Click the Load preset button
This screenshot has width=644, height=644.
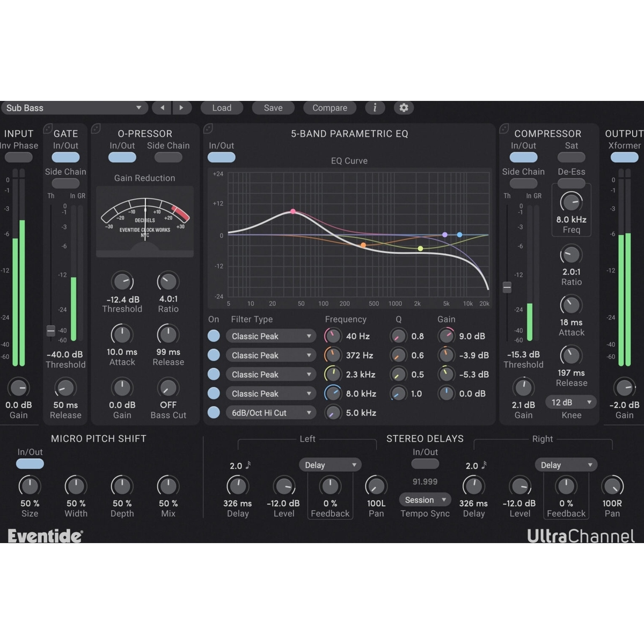pos(222,108)
